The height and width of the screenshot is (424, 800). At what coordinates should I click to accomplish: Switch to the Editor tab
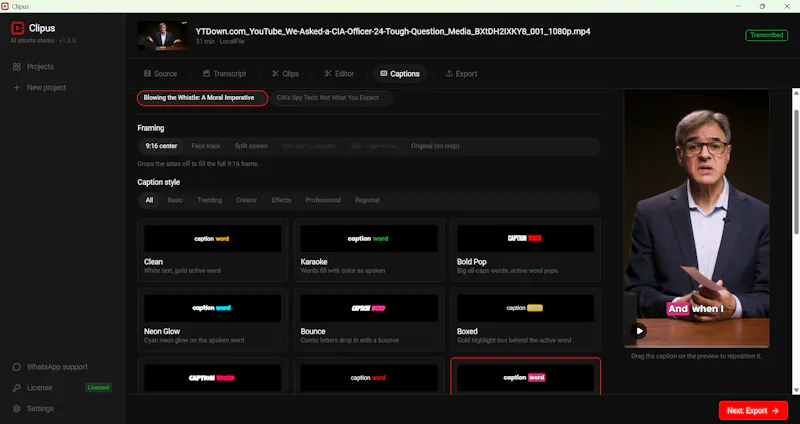pos(339,73)
